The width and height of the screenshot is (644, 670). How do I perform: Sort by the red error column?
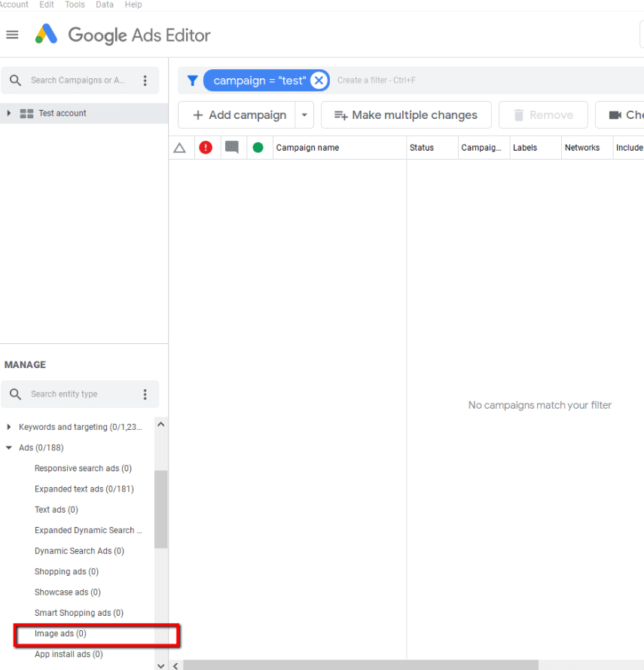[x=206, y=148]
